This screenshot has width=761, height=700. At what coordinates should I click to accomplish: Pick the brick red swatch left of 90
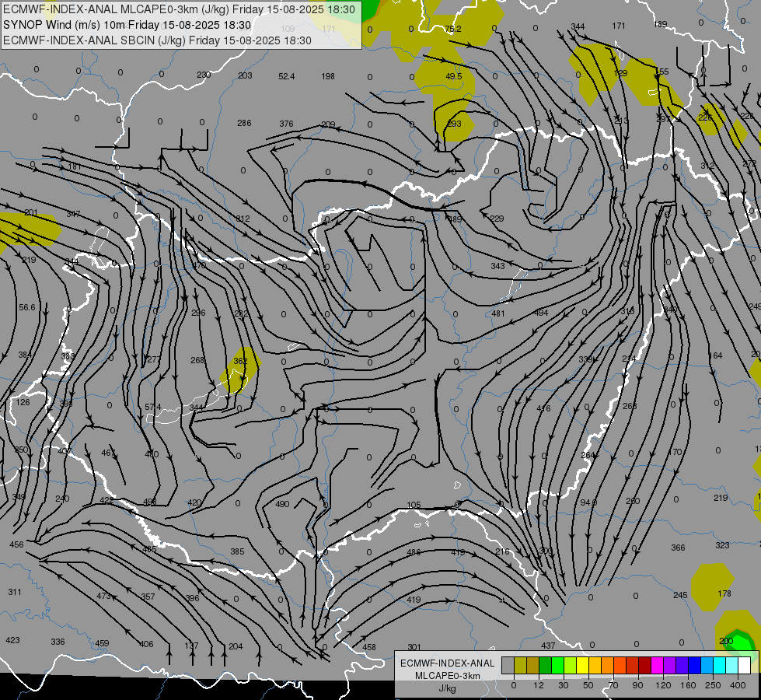[633, 665]
